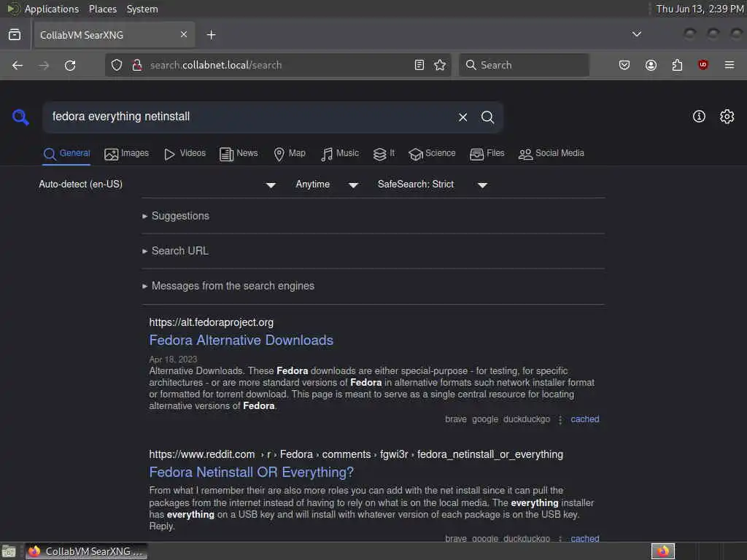Image resolution: width=747 pixels, height=560 pixels.
Task: Switch to IT category
Action: coord(384,153)
